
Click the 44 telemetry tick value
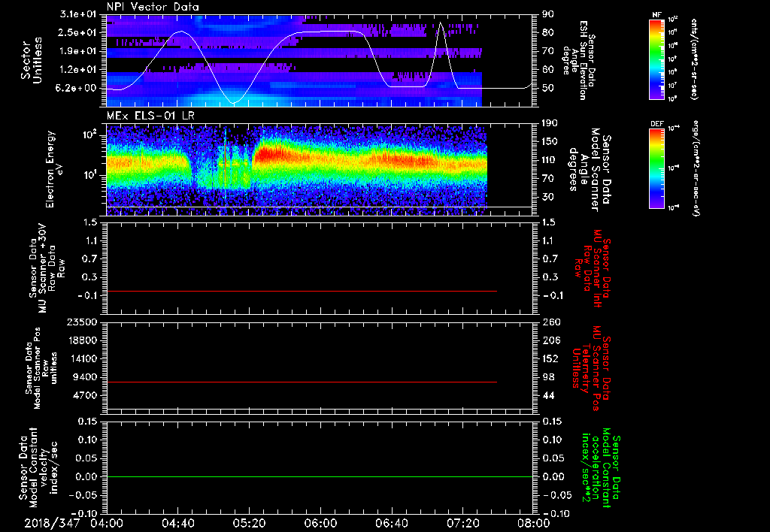(x=548, y=395)
